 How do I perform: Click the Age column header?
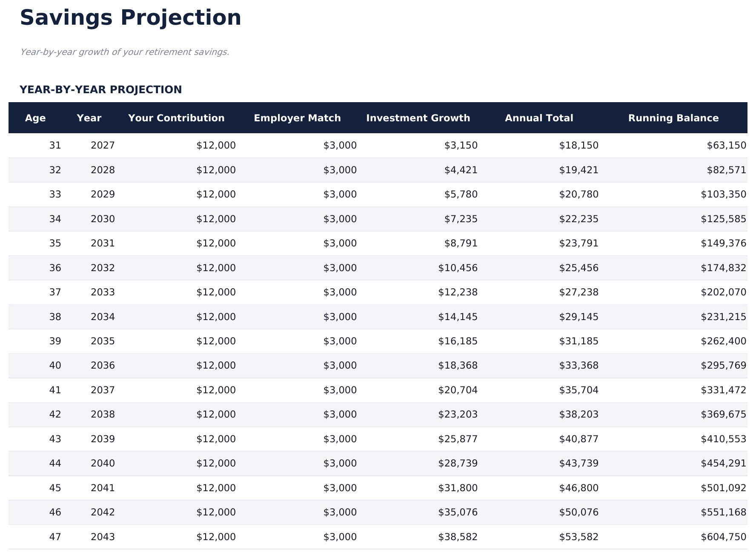[35, 118]
